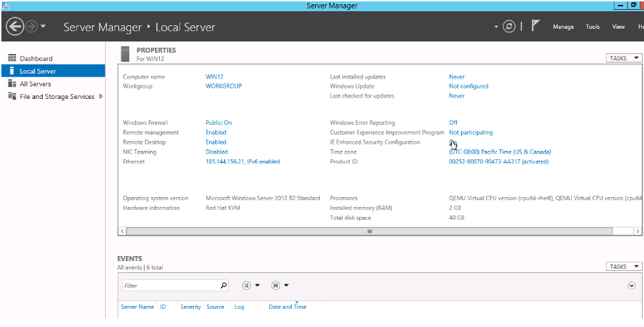
Task: Click the Pacific Time zone link
Action: coord(500,152)
